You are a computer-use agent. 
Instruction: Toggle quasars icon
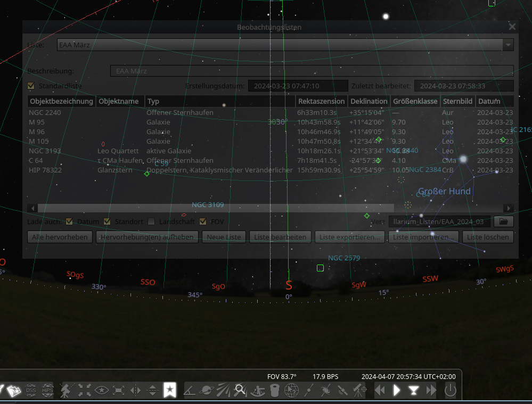pyautogui.click(x=325, y=391)
